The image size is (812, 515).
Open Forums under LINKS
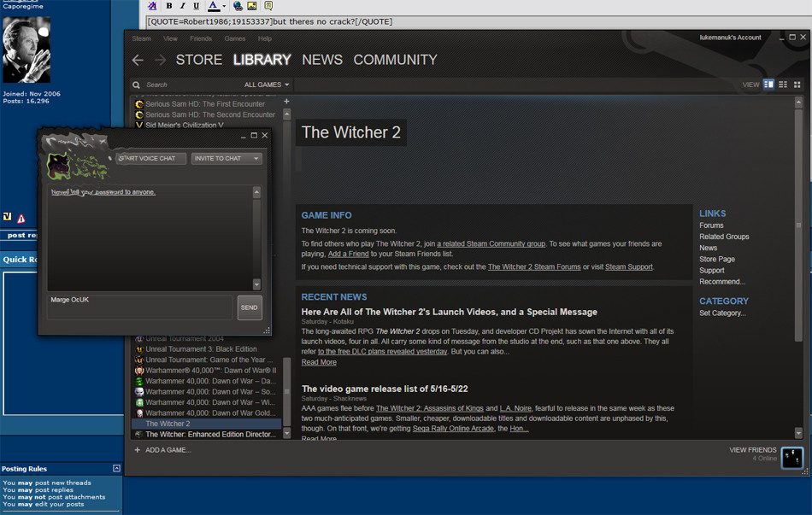711,225
